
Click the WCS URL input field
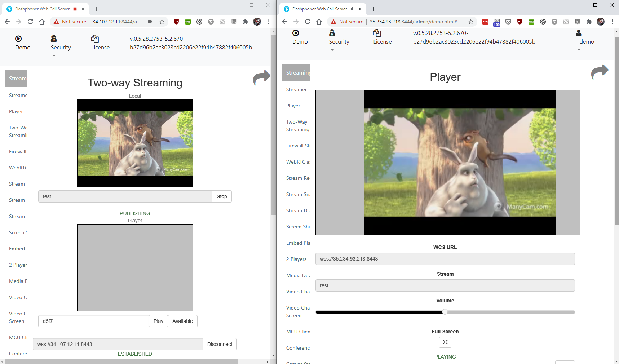(445, 259)
